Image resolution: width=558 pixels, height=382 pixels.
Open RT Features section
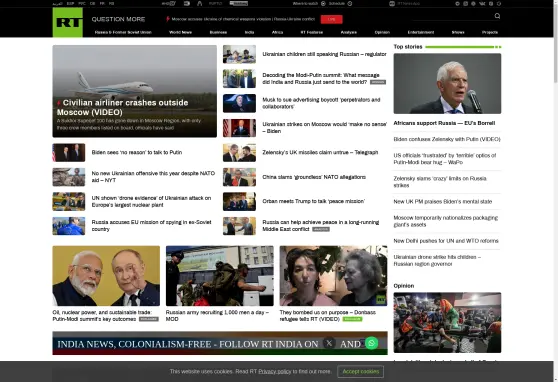(312, 32)
